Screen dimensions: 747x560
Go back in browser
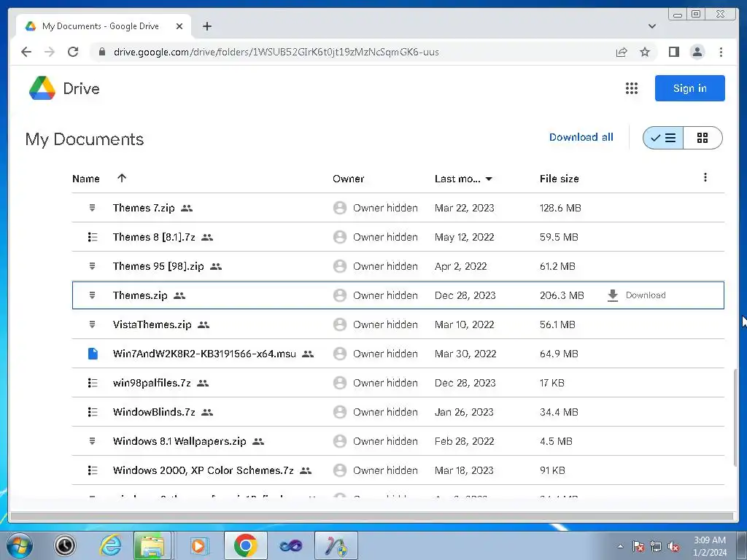[26, 52]
